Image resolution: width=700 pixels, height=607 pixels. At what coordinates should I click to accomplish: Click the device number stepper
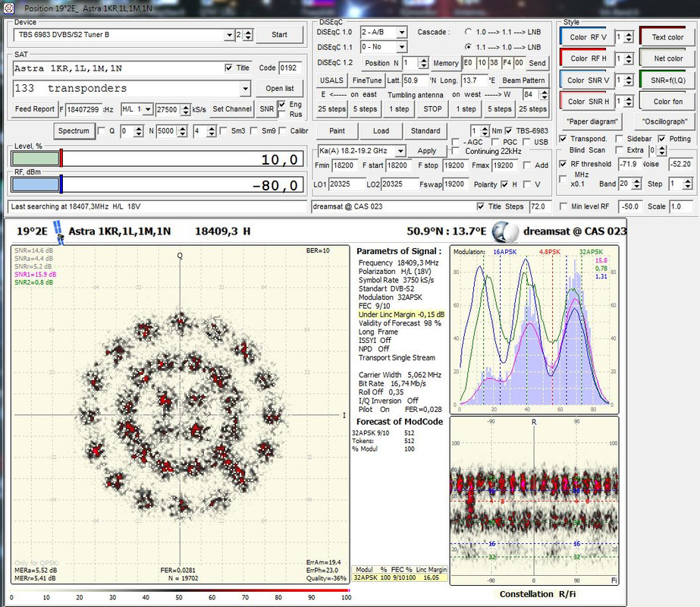[x=249, y=35]
